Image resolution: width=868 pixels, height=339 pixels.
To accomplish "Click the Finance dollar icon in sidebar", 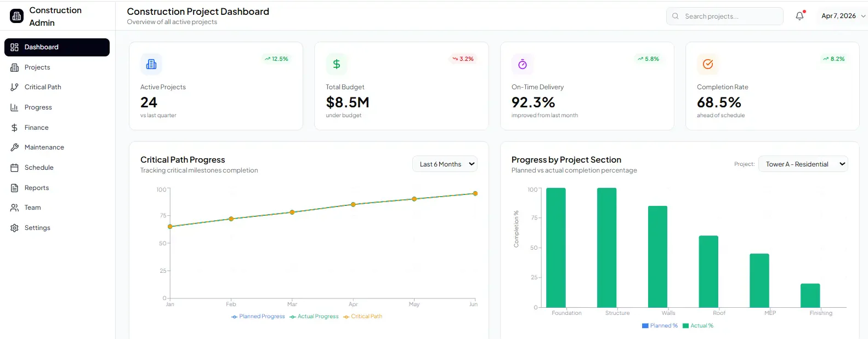I will [x=14, y=128].
